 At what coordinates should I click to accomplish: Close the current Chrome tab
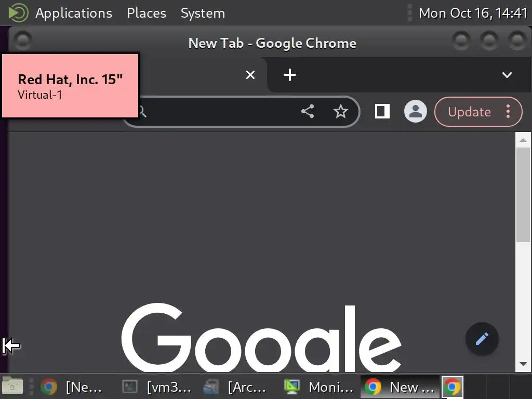pos(250,75)
